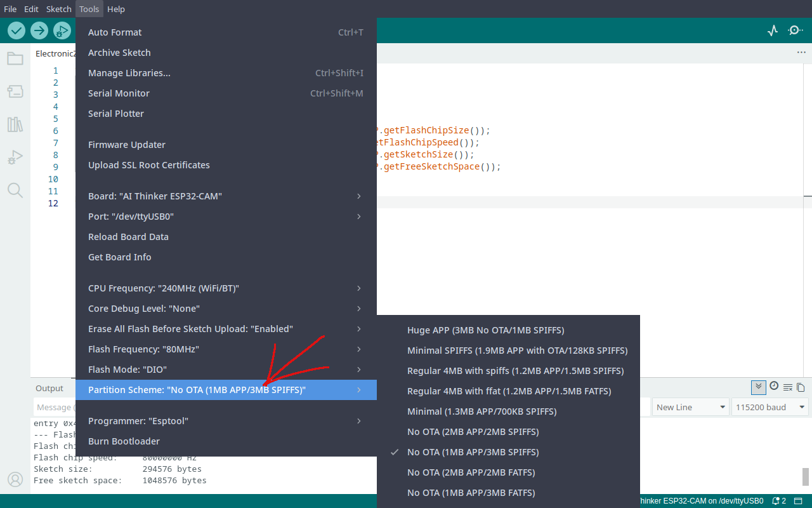Open the Serial Monitor magnifier icon in toolbar
The width and height of the screenshot is (812, 508).
click(796, 30)
